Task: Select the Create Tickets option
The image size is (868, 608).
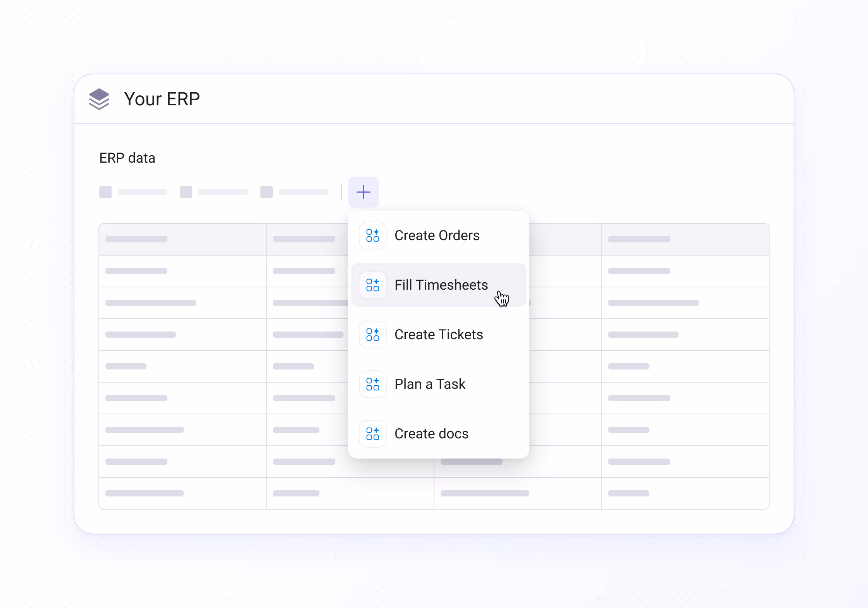Action: (x=438, y=335)
